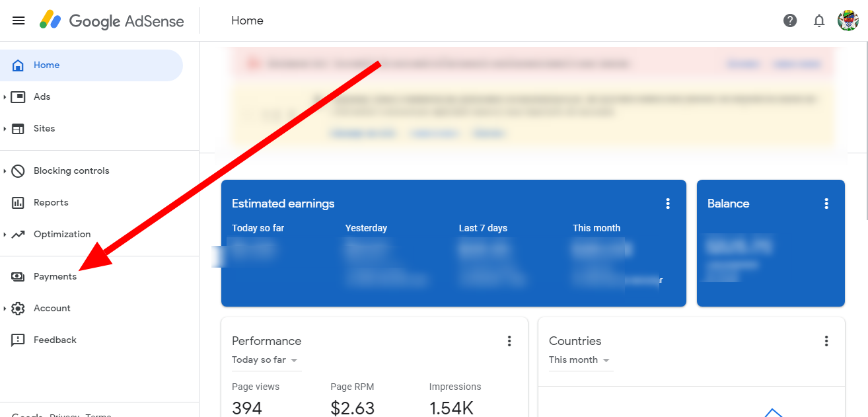Viewport: 868px width, 417px height.
Task: Open the hamburger main menu
Action: click(18, 20)
